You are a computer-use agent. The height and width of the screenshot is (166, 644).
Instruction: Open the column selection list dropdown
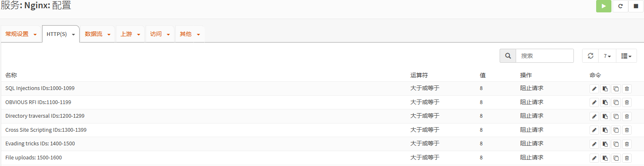626,56
